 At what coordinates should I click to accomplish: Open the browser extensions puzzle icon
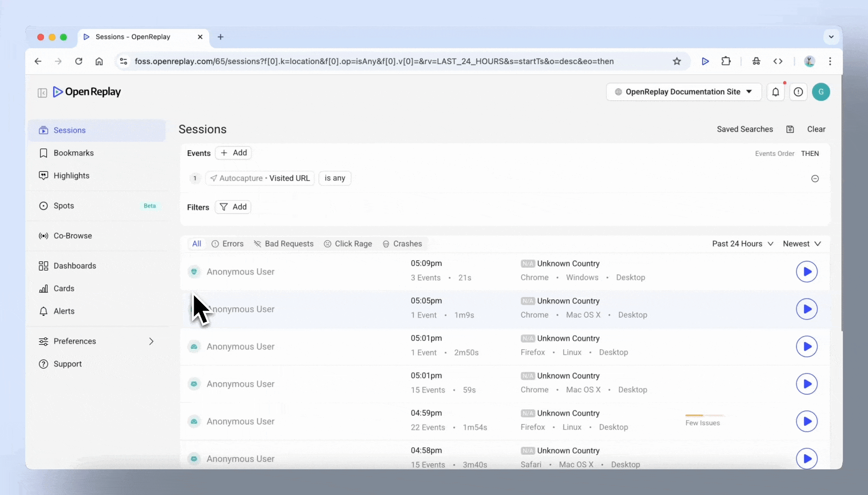[x=726, y=61]
